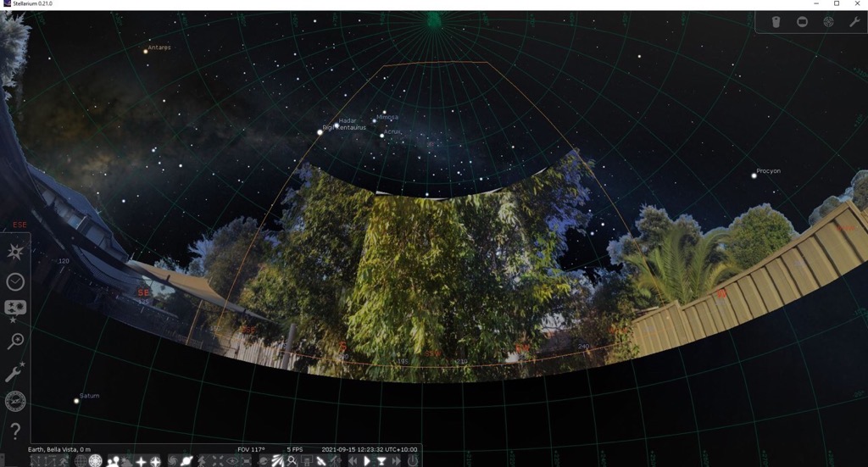This screenshot has height=467, width=868.
Task: Set time to now hourglass button
Action: (x=381, y=460)
